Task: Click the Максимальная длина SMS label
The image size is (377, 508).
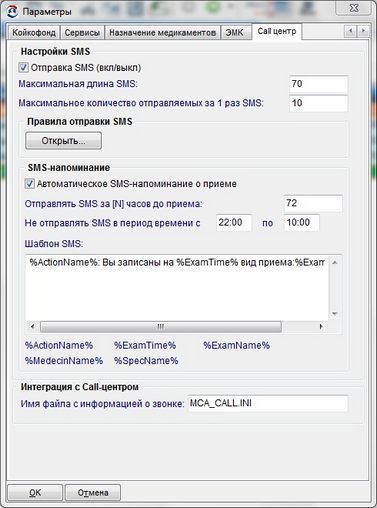Action: click(78, 84)
